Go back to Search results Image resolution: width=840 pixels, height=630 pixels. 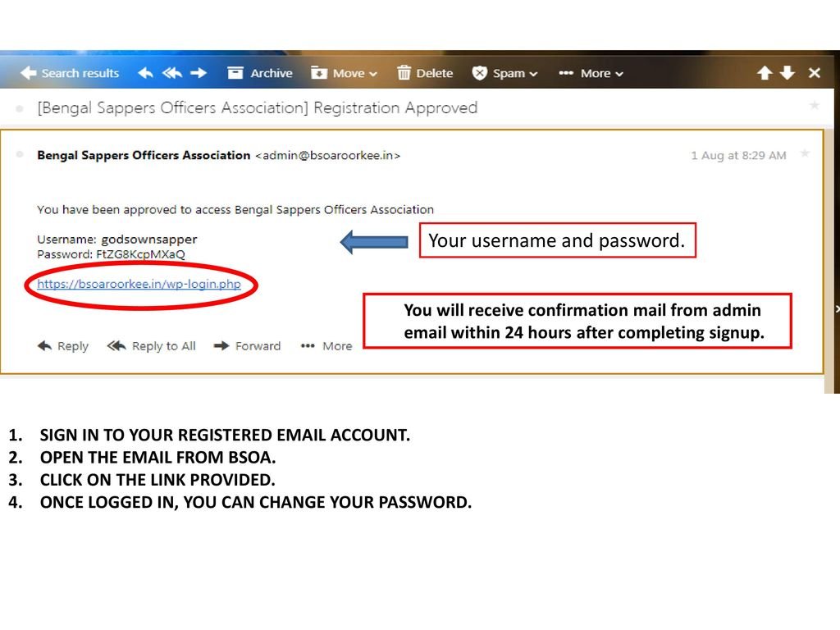[70, 73]
